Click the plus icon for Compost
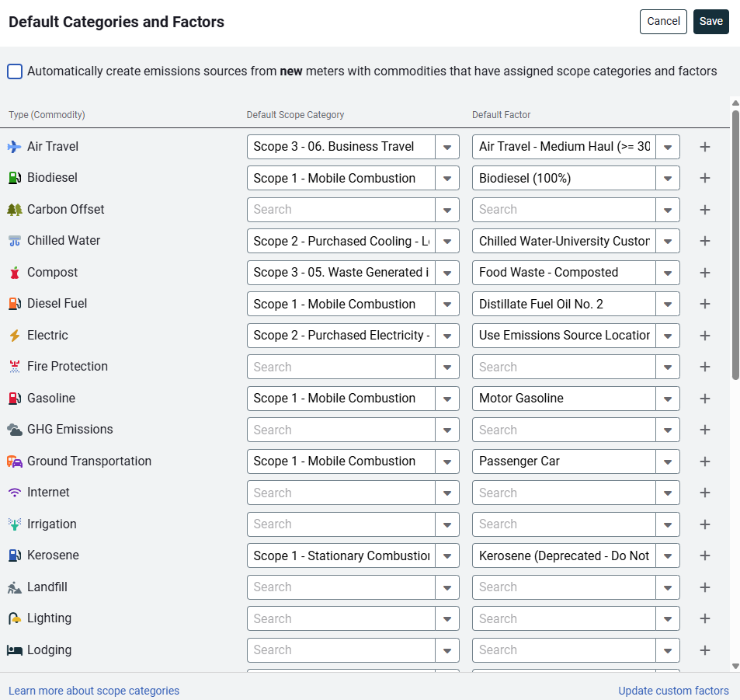Screen dimensions: 740x700 (x=704, y=273)
